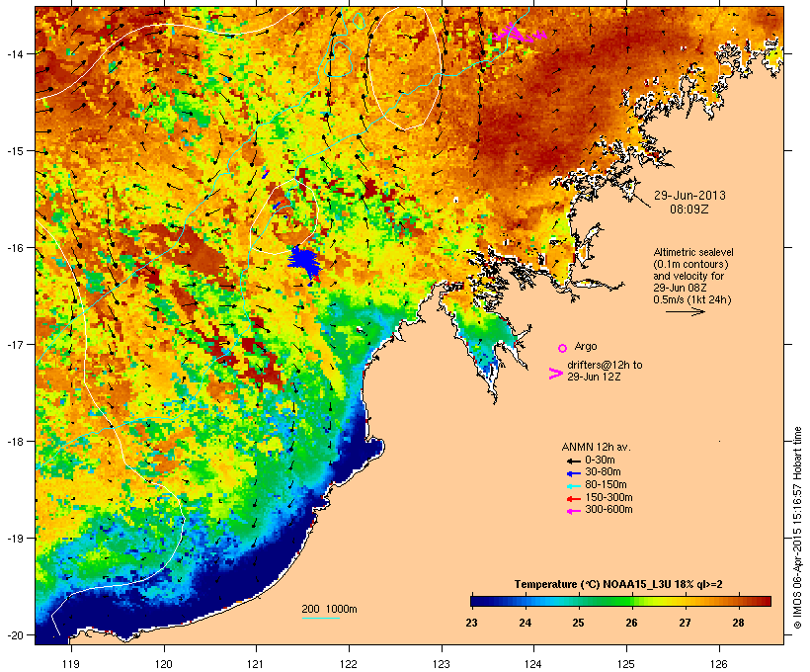Screen dimensions: 810x672
Task: Click the longitude axis label 122
Action: (x=349, y=664)
